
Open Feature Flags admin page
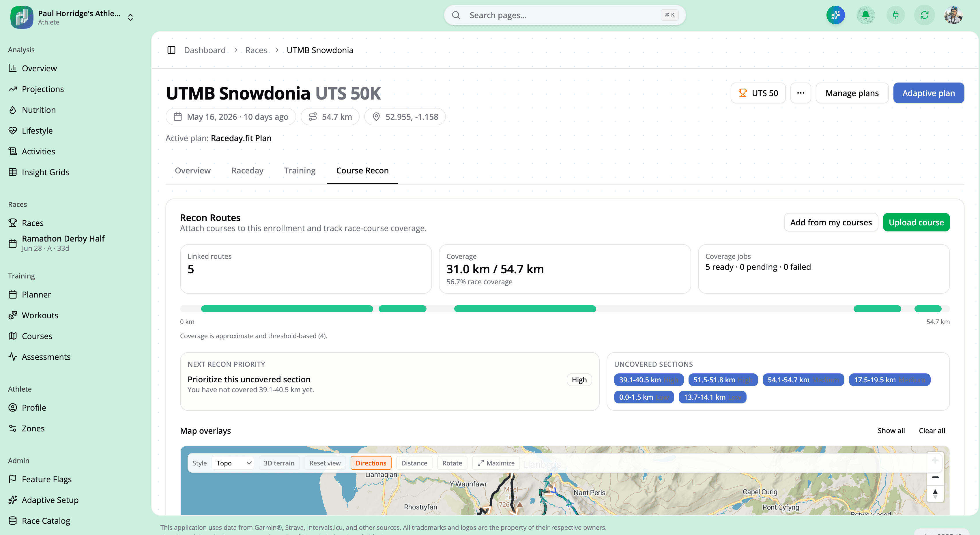tap(46, 479)
